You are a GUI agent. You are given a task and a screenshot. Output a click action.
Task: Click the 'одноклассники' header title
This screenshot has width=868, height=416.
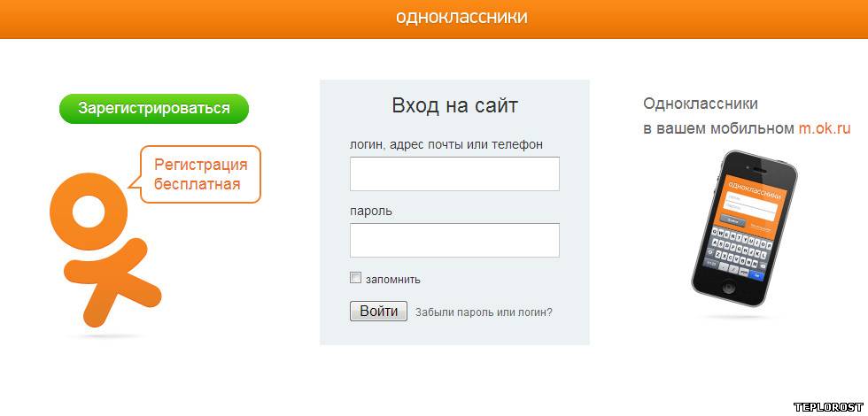[x=461, y=18]
